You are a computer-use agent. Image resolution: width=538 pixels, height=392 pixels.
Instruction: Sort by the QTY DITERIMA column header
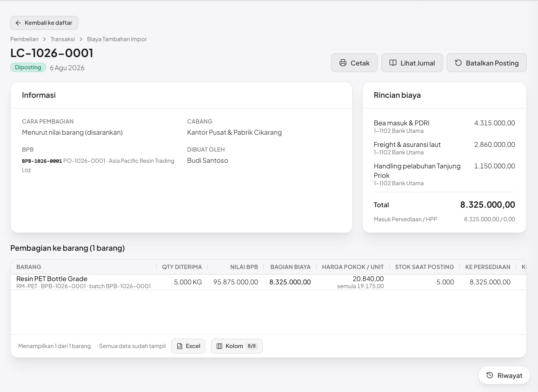[182, 267]
